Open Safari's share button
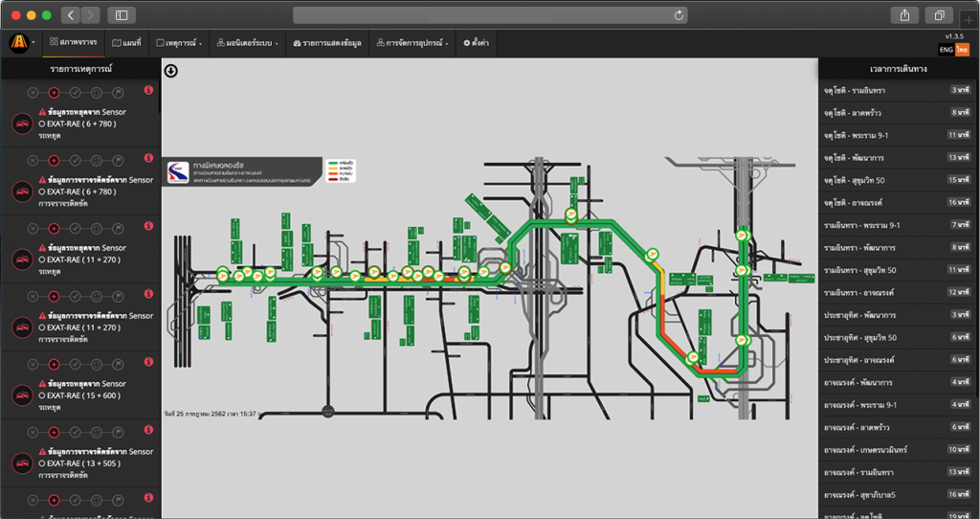The image size is (980, 519). point(904,15)
